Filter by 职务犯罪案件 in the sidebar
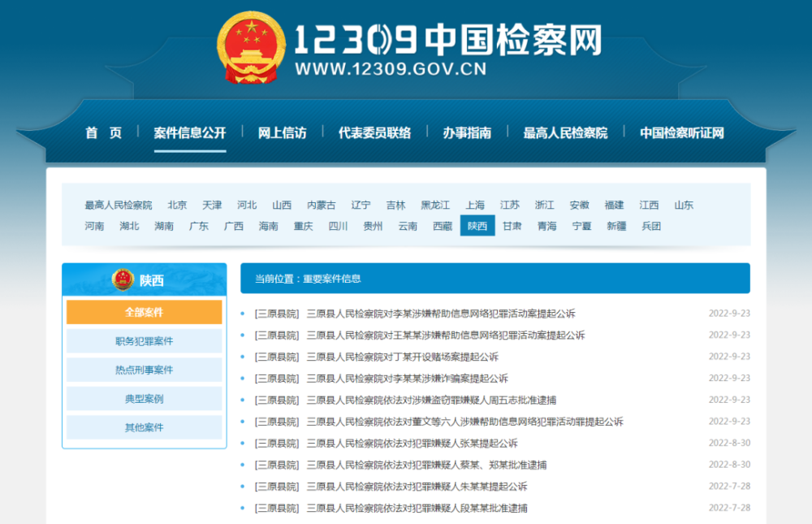This screenshot has width=812, height=524. click(x=144, y=341)
